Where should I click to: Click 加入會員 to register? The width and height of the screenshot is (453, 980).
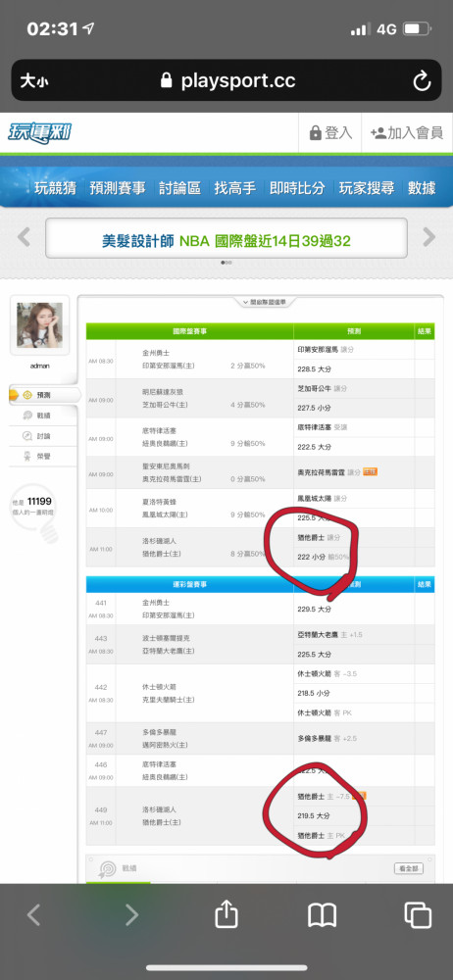tap(407, 132)
